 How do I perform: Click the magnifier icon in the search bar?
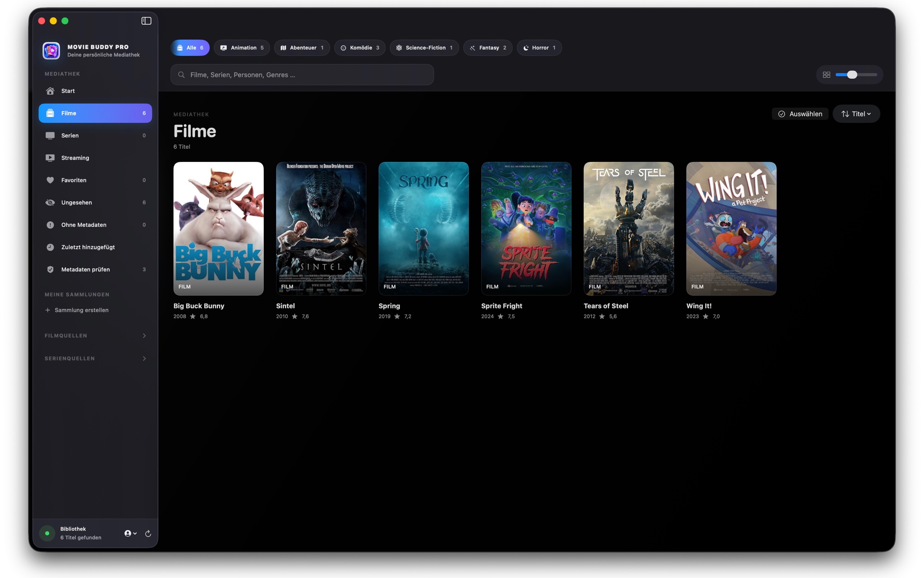tap(182, 75)
